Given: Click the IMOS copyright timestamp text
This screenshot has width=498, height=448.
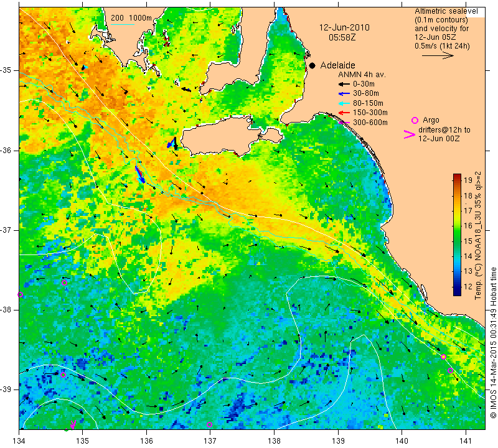Looking at the screenshot, I should point(493,343).
